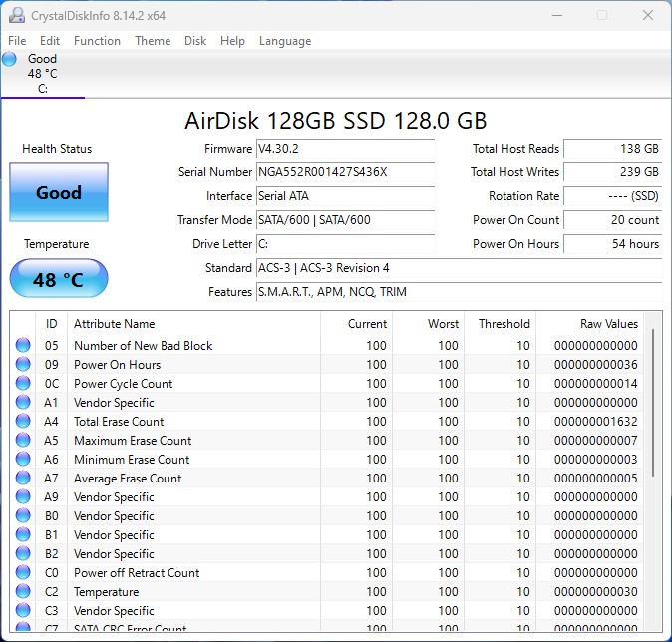This screenshot has height=642, width=672.
Task: Click raw value 000000000007 for Maximum Erase Count
Action: tap(595, 441)
